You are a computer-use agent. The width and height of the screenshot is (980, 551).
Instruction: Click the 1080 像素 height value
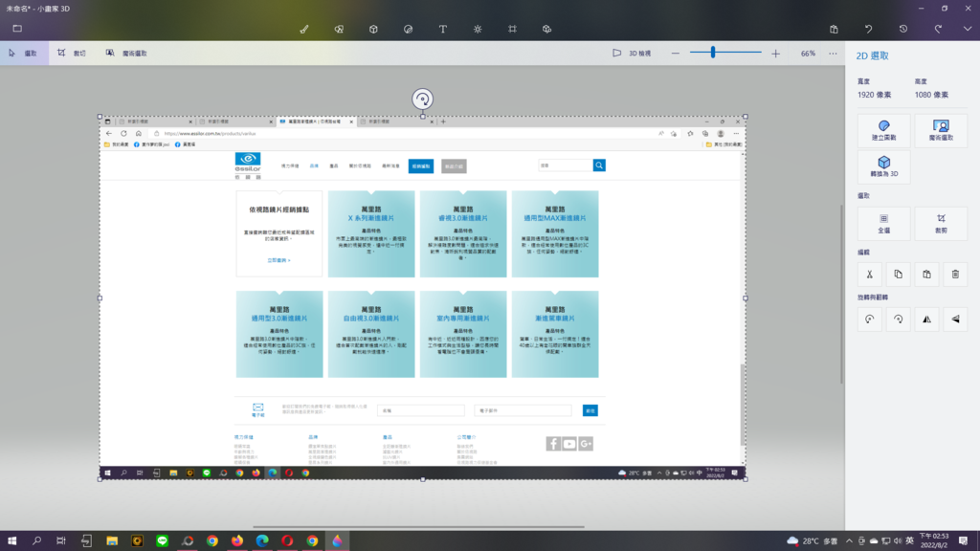(x=931, y=95)
